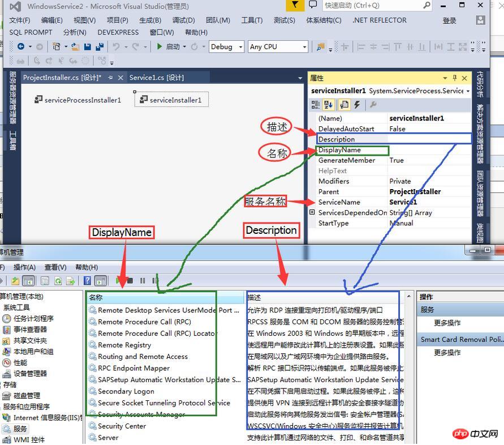Open the New Project dropdown arrow

tap(66, 46)
